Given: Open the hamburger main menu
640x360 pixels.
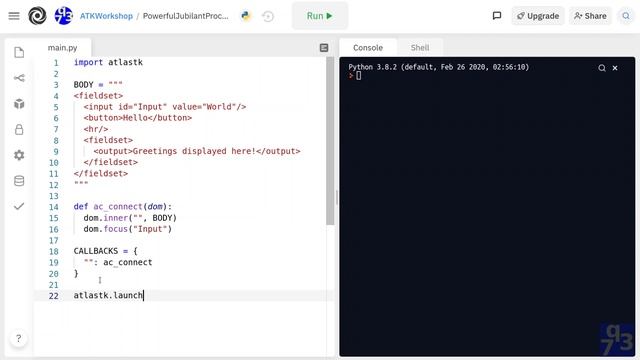Looking at the screenshot, I should 14,16.
